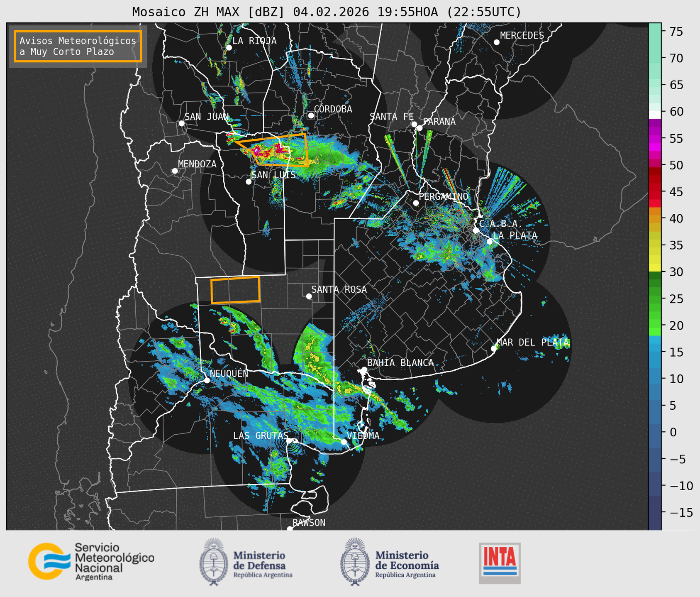Viewport: 700px width, 597px height.
Task: Click the PERGAMINO city label
Action: pos(444,196)
